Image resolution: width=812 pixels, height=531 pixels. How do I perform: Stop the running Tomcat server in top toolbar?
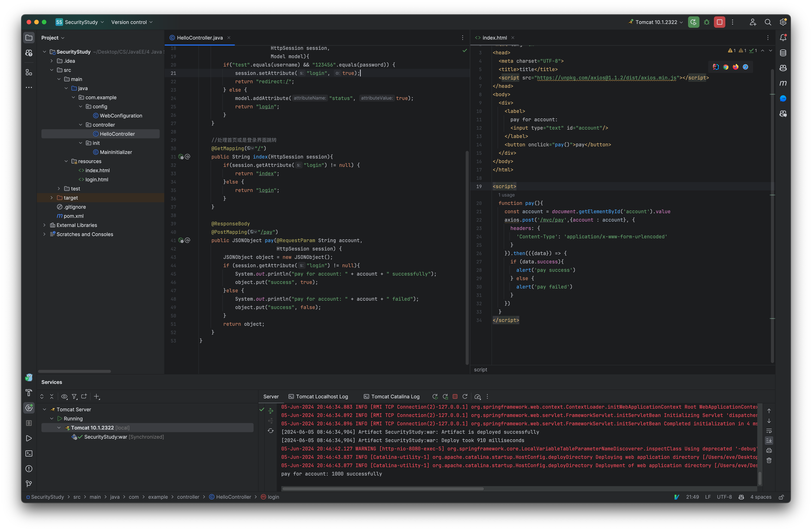click(x=720, y=22)
